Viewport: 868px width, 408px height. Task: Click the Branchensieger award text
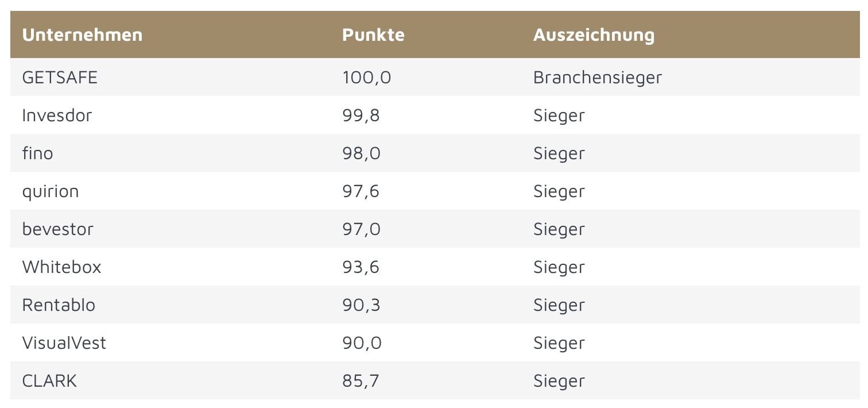coord(598,77)
